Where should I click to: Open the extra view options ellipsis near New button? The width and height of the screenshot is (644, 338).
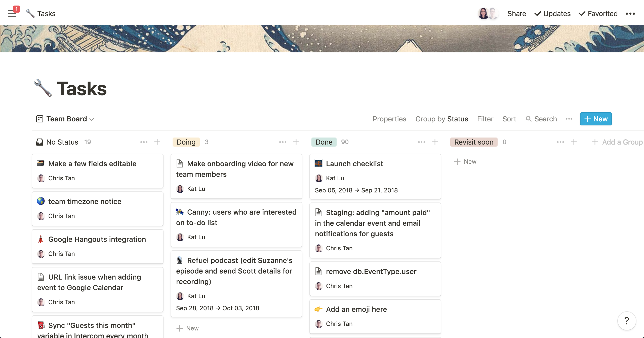(569, 119)
